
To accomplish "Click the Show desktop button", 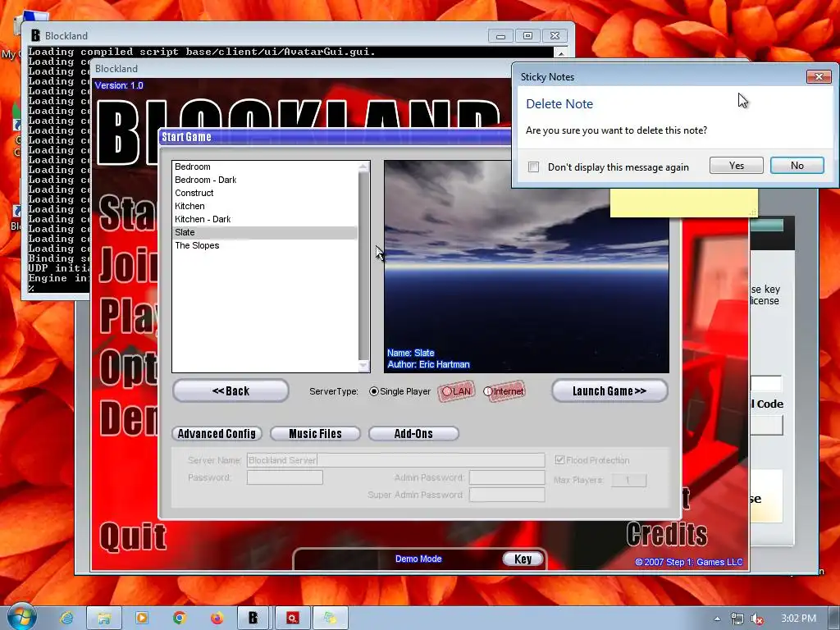I will coord(834,619).
